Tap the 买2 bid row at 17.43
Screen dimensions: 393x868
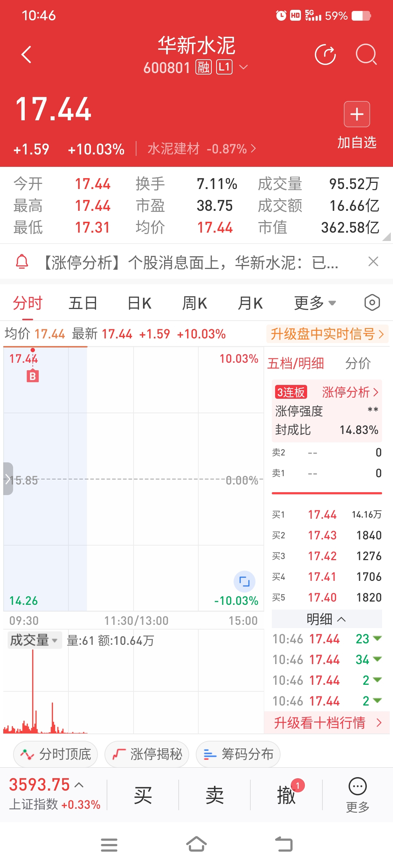click(x=327, y=535)
